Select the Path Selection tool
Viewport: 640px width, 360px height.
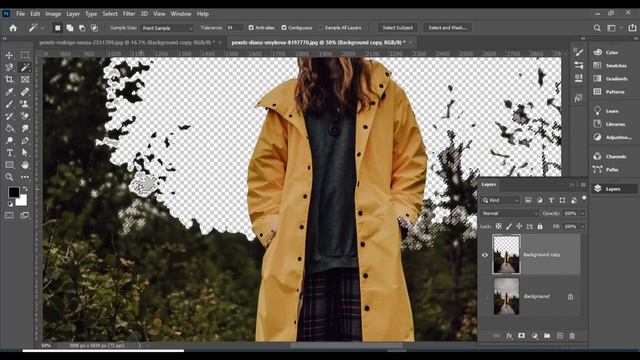25,153
